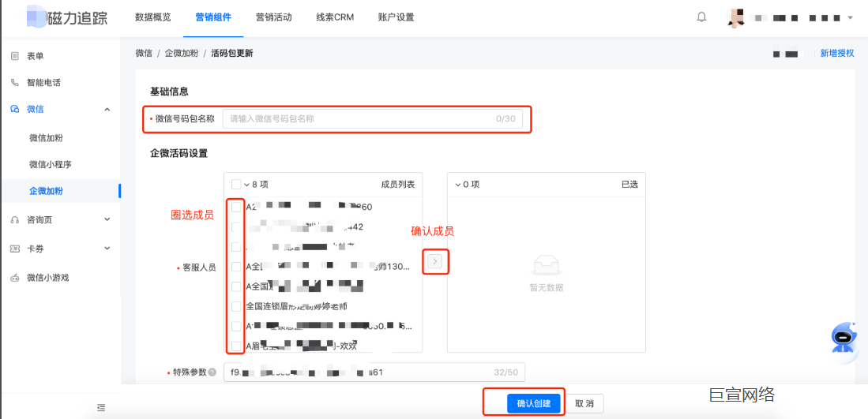Switch to the 数据概览 tab

pyautogui.click(x=153, y=17)
